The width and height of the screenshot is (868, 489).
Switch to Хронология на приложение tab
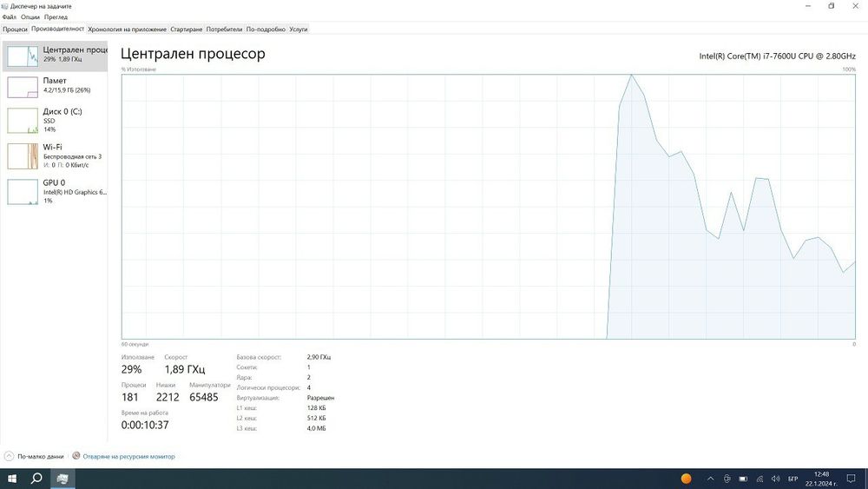point(127,30)
